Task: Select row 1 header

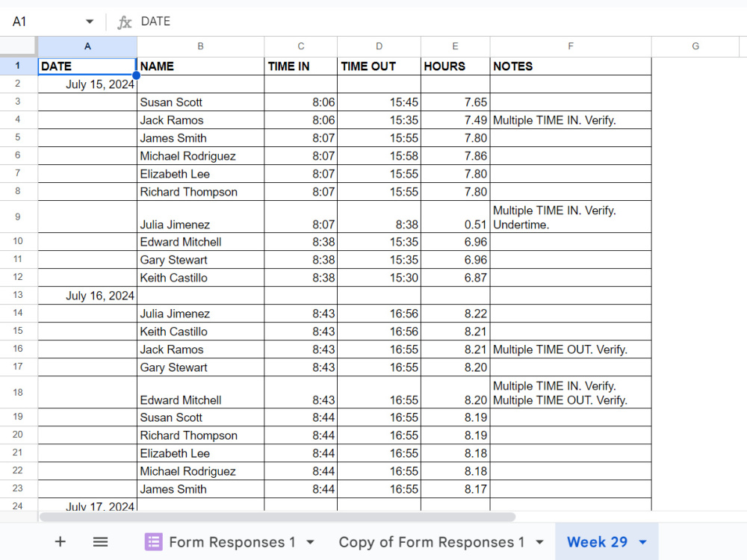Action: click(x=18, y=66)
